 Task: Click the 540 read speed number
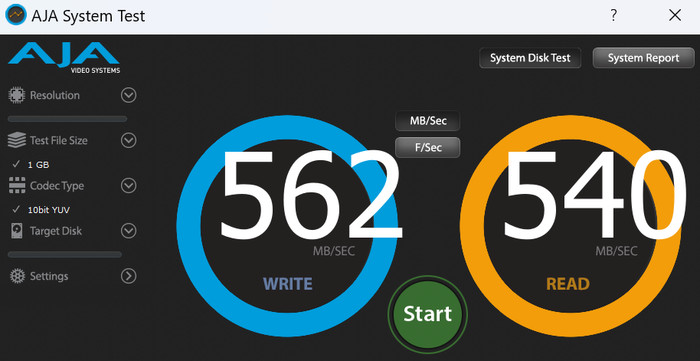click(x=596, y=195)
